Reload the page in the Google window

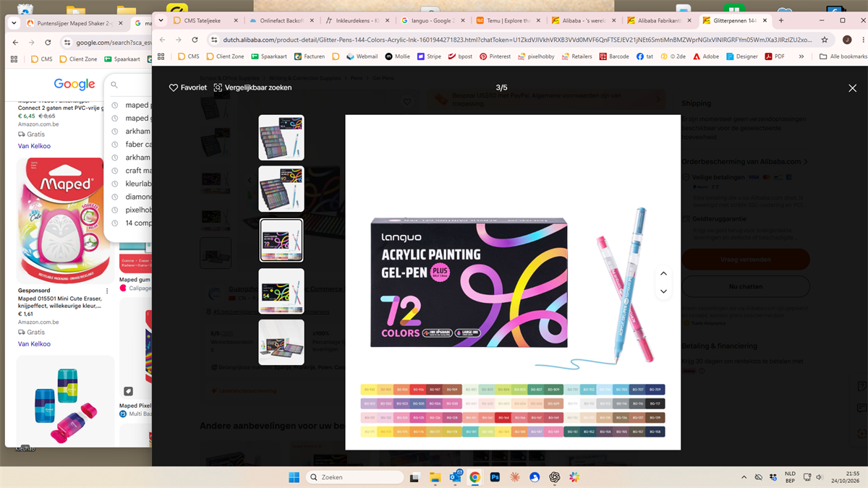point(47,43)
